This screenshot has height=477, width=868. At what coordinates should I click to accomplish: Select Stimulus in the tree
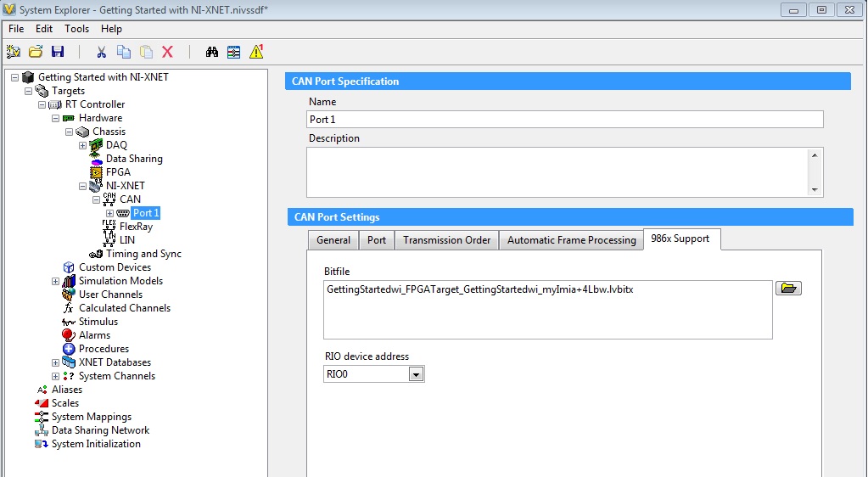click(98, 322)
